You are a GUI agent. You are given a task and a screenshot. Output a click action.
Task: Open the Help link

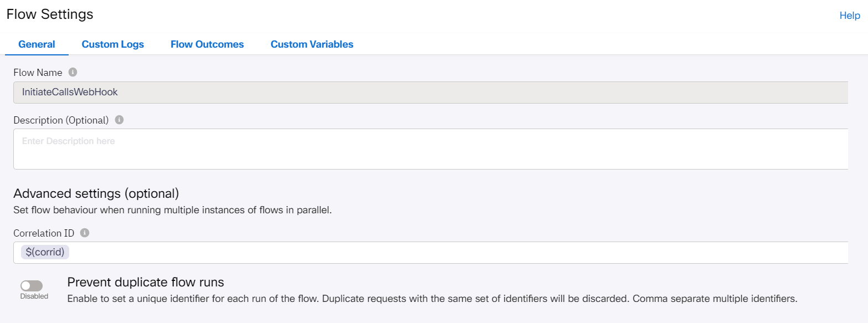click(x=849, y=16)
